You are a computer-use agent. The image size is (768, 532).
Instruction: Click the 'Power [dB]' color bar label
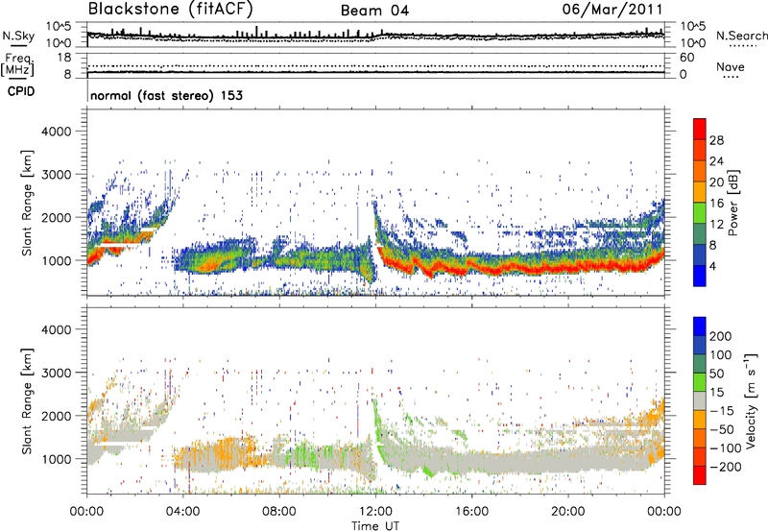pos(733,203)
